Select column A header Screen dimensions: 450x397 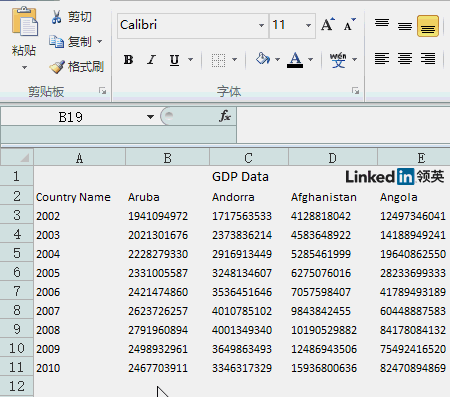79,157
